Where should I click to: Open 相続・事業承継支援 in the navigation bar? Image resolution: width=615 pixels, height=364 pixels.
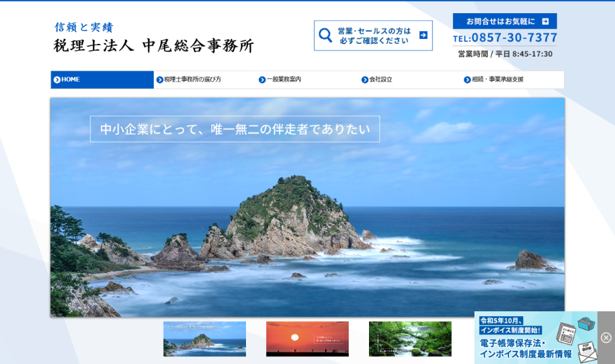497,80
